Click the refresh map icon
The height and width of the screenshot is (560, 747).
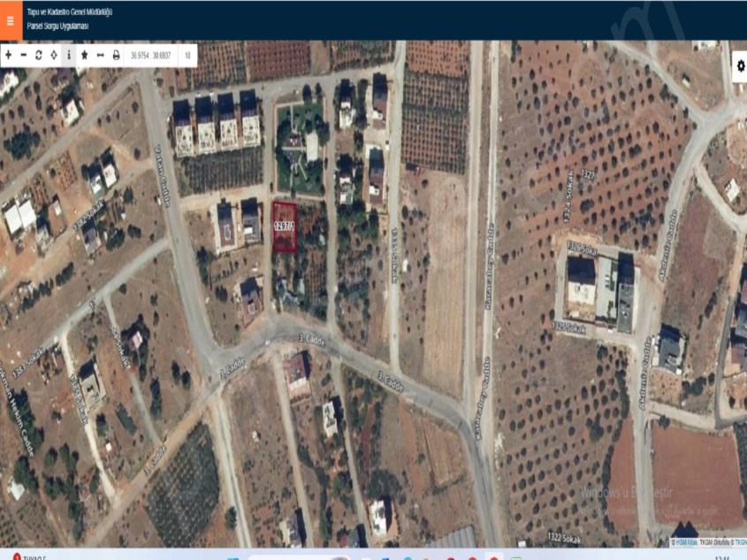pyautogui.click(x=39, y=55)
